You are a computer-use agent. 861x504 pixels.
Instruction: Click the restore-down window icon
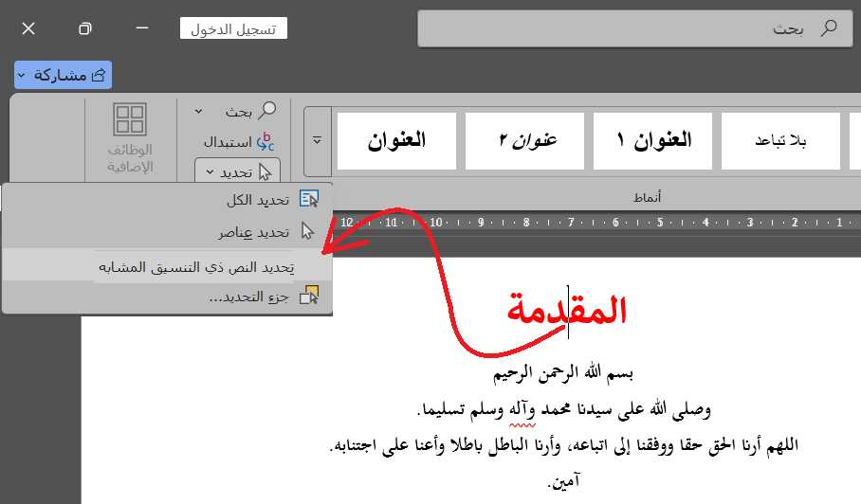85,28
